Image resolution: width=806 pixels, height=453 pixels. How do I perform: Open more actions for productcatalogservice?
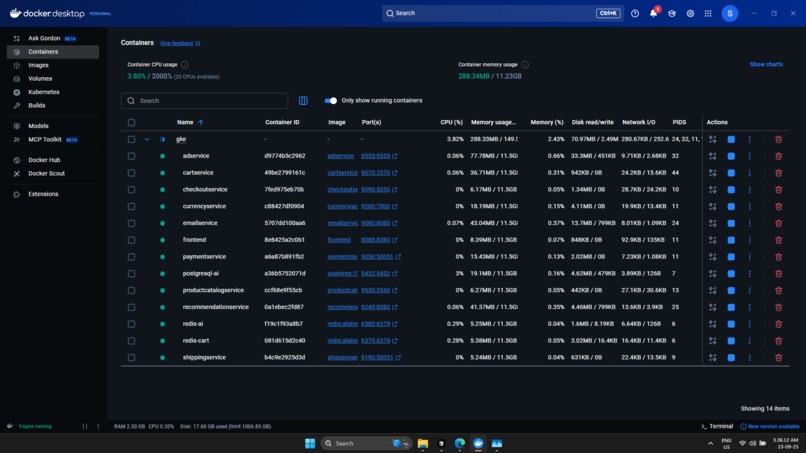click(x=749, y=291)
